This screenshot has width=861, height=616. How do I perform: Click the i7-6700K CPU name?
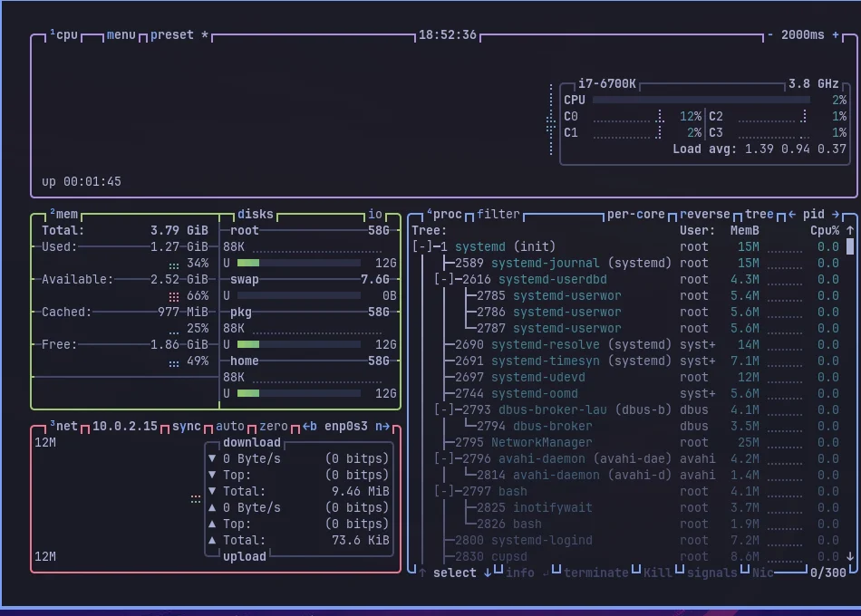(606, 84)
